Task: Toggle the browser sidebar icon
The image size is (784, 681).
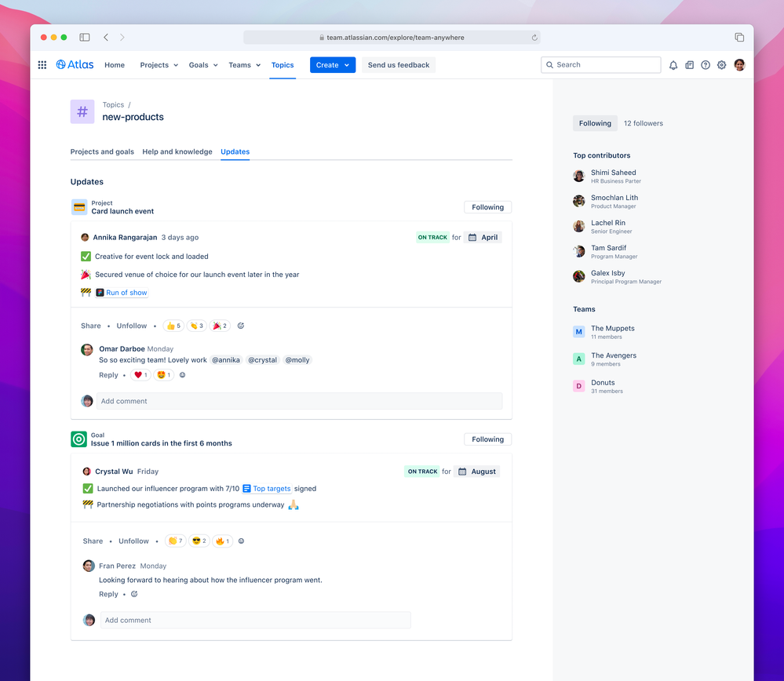Action: (85, 38)
